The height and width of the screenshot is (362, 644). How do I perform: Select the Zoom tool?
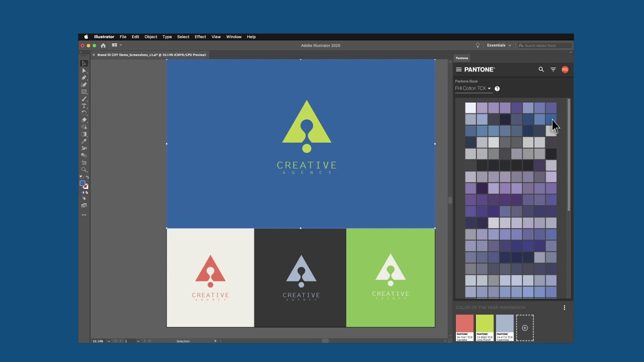84,169
